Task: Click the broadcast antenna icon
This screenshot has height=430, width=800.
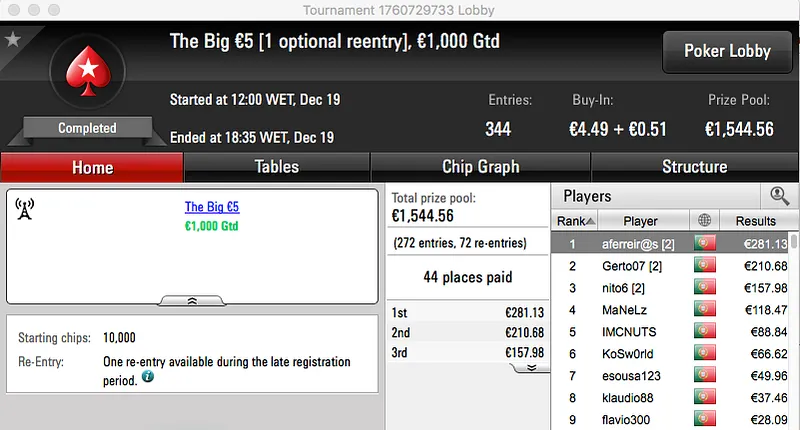Action: pos(25,208)
